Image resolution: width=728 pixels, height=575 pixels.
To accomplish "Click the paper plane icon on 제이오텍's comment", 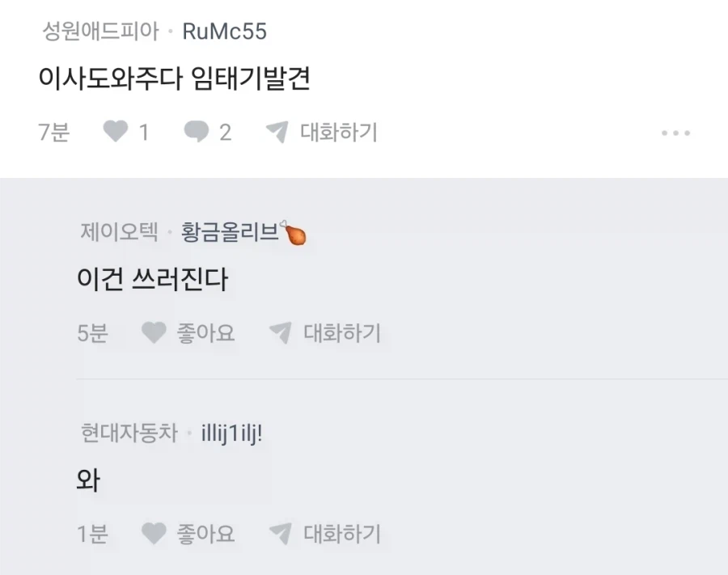I will 279,332.
